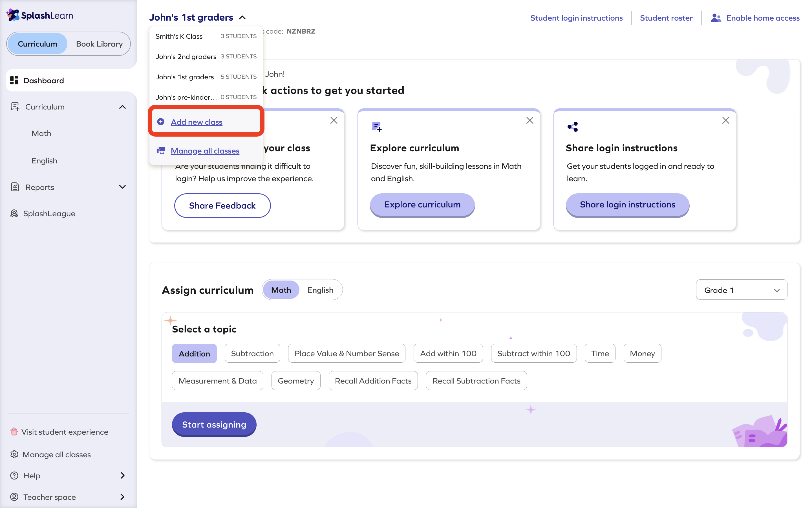Screen dimensions: 812x508
Task: Select Smith's K Class from the list
Action: tap(206, 36)
